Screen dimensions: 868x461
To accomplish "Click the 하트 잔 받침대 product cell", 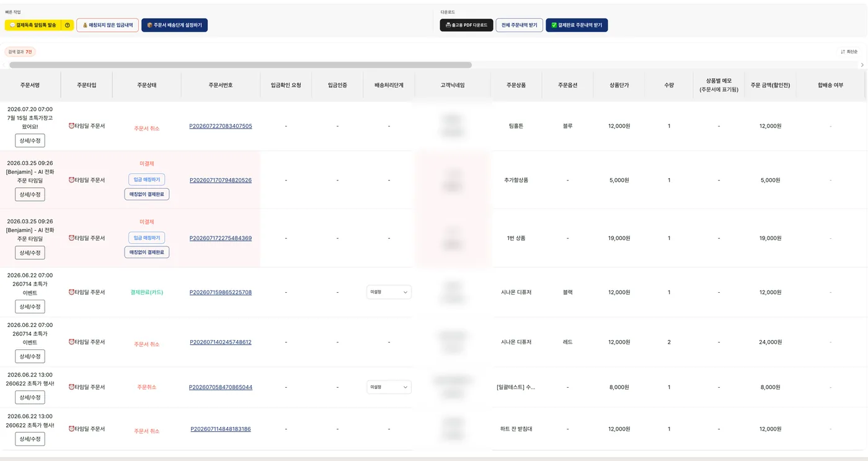I will [516, 429].
